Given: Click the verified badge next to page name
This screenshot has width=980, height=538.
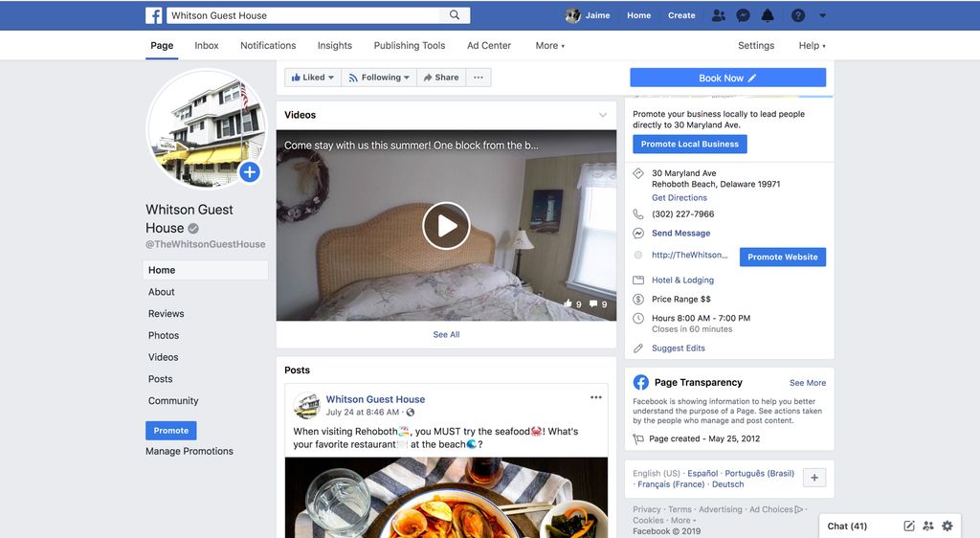Looking at the screenshot, I should tap(193, 229).
